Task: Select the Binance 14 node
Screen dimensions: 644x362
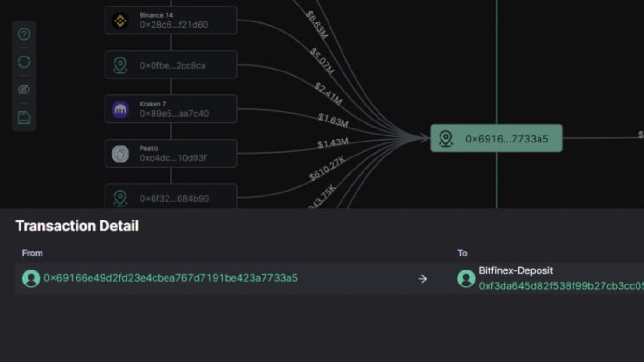Action: 171,20
